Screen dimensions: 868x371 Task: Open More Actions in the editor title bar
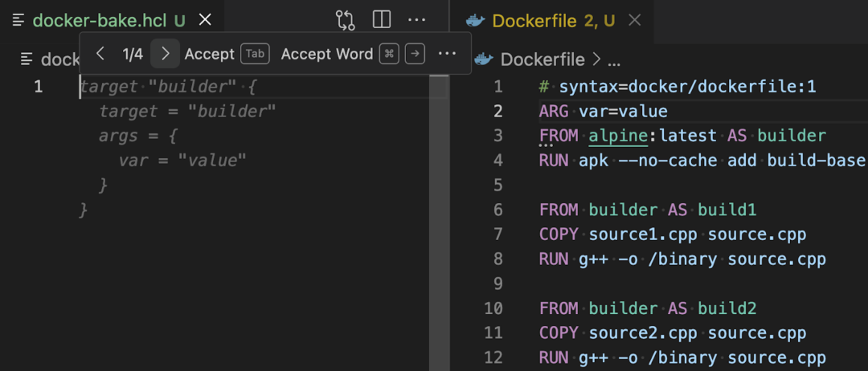[416, 20]
